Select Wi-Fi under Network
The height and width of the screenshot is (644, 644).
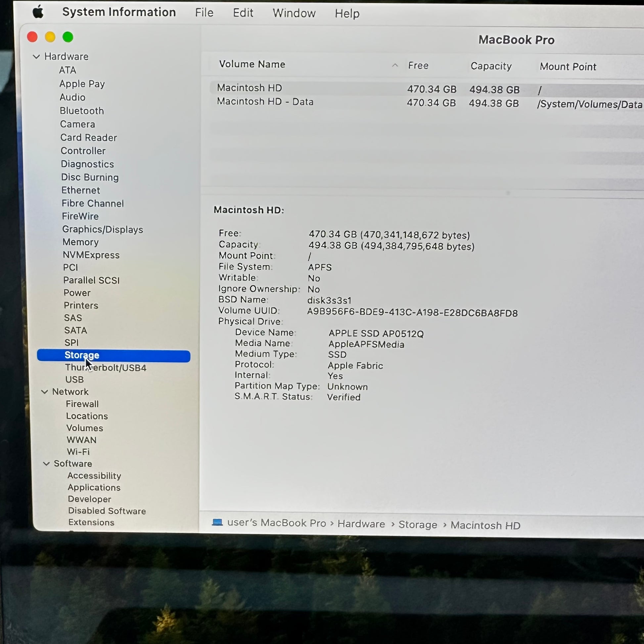[78, 452]
